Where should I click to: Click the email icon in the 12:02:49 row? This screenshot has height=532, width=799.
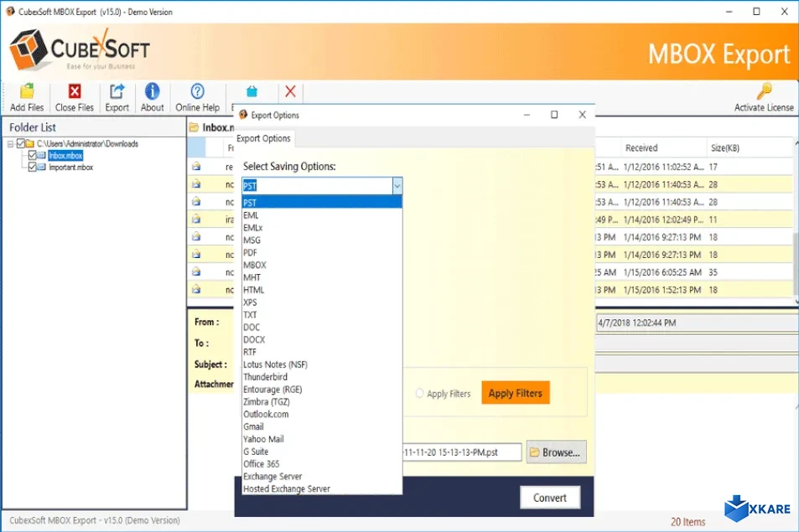click(x=196, y=220)
